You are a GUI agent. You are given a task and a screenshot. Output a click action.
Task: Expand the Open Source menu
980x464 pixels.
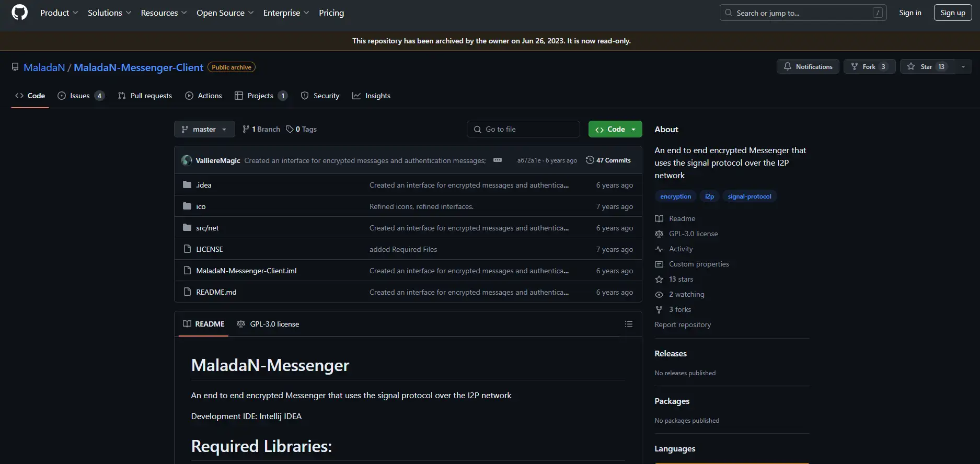click(x=225, y=13)
